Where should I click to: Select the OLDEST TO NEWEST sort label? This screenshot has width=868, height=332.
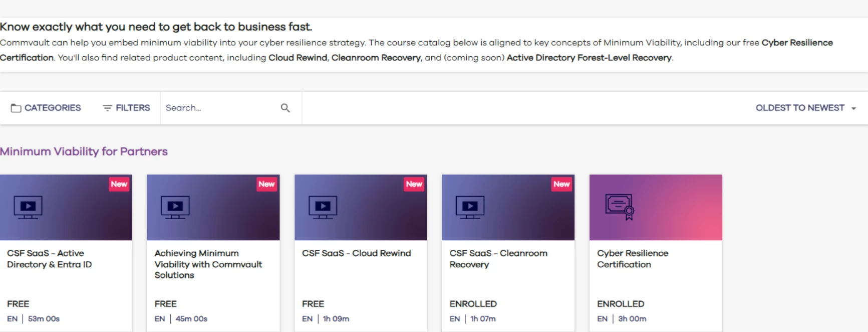coord(800,108)
